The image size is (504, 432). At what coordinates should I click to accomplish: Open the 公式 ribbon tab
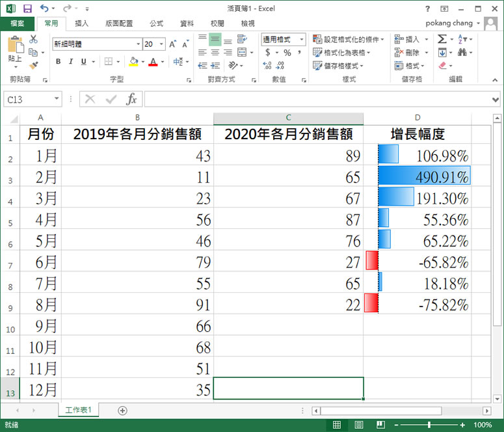click(x=156, y=23)
